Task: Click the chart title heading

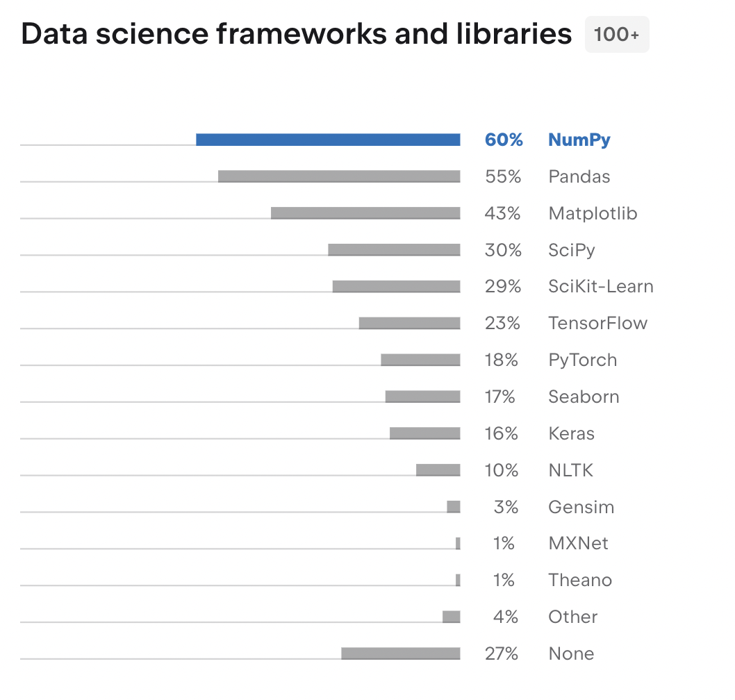Action: point(297,34)
